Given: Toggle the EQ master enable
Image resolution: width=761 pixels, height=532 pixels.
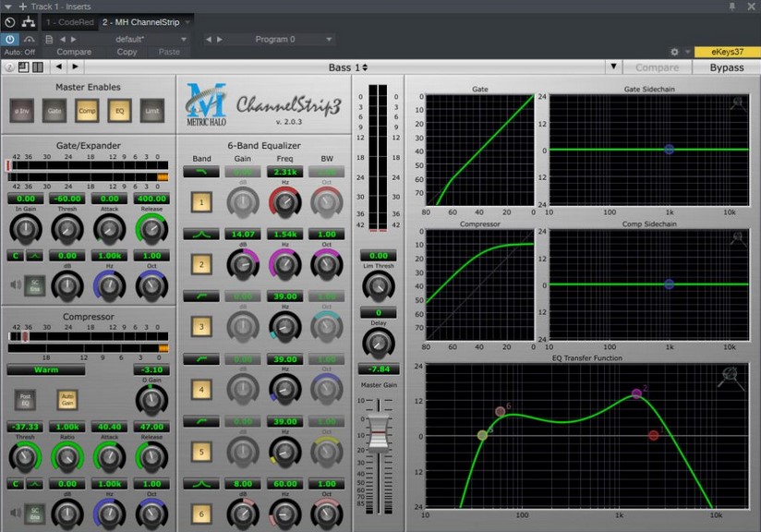Looking at the screenshot, I should (119, 111).
